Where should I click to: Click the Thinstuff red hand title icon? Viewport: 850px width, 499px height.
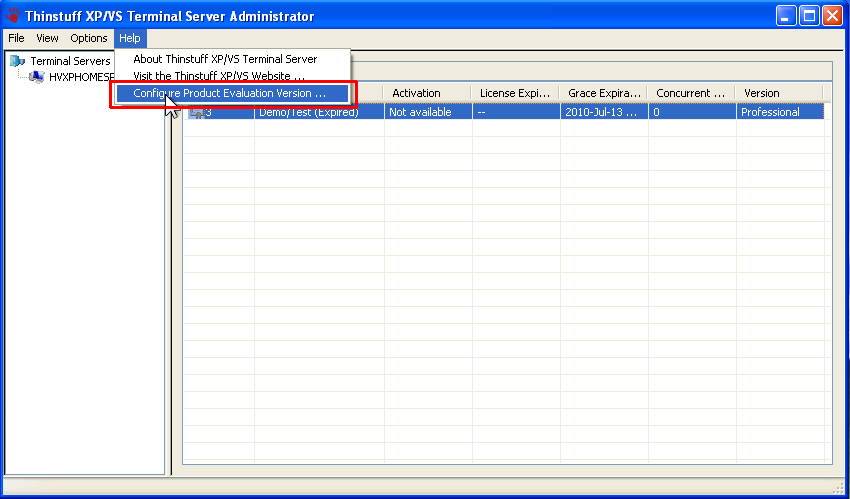pyautogui.click(x=12, y=15)
